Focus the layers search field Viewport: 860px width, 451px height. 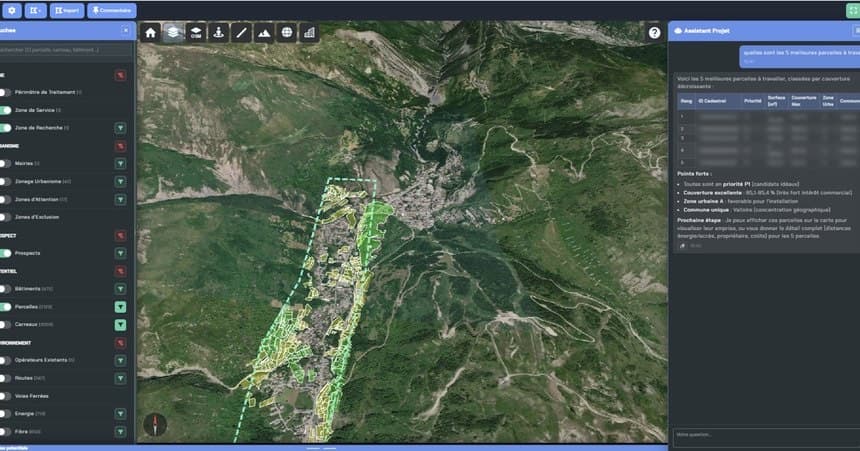click(x=66, y=50)
